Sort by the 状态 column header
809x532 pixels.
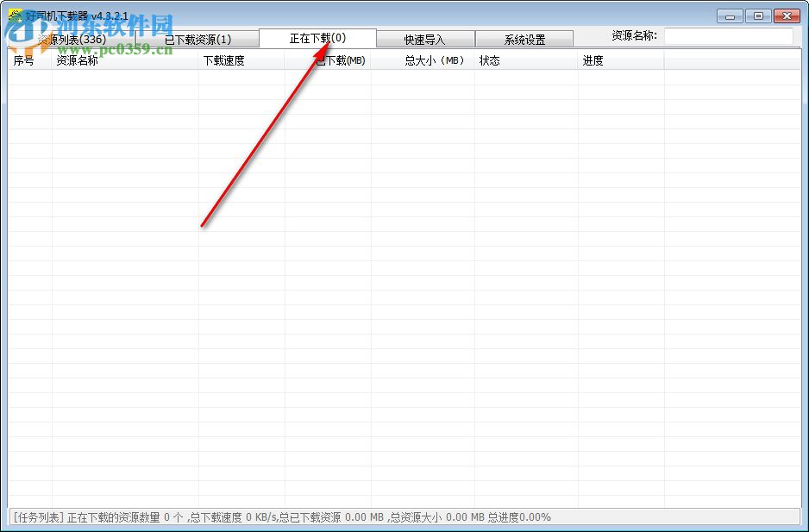(x=526, y=61)
